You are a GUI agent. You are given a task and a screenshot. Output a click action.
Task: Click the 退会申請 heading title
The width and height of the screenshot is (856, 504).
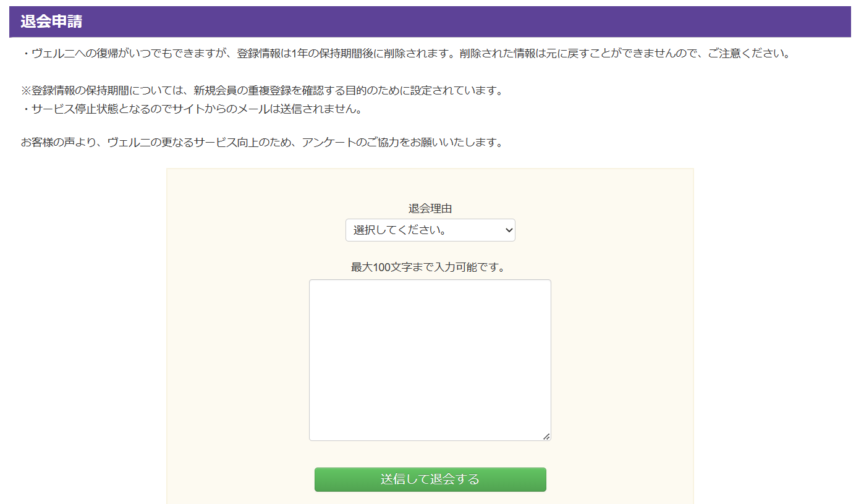coord(51,22)
